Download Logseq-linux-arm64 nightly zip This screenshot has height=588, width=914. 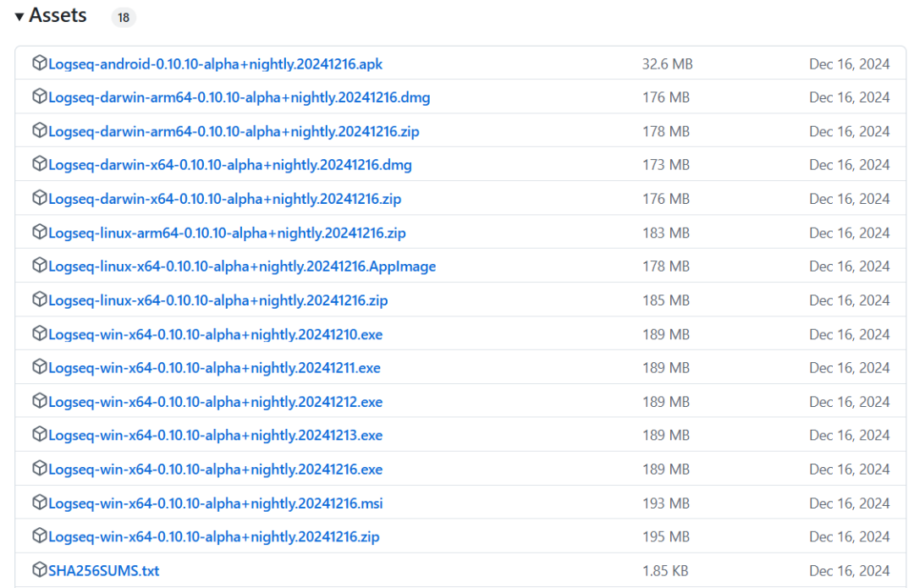click(227, 234)
